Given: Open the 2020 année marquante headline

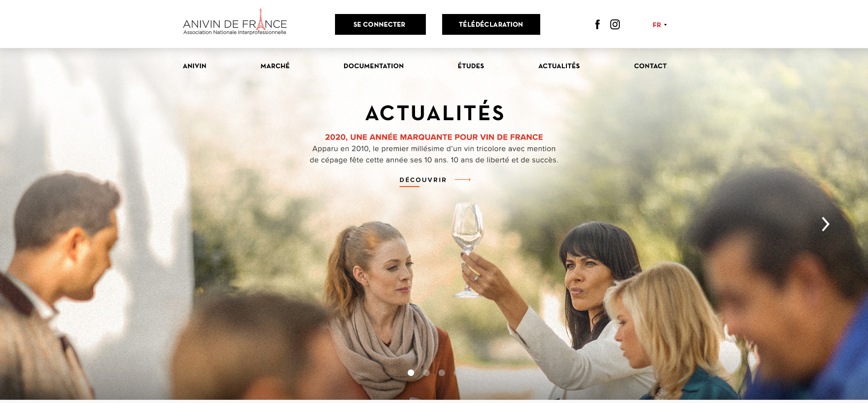Looking at the screenshot, I should point(434,137).
